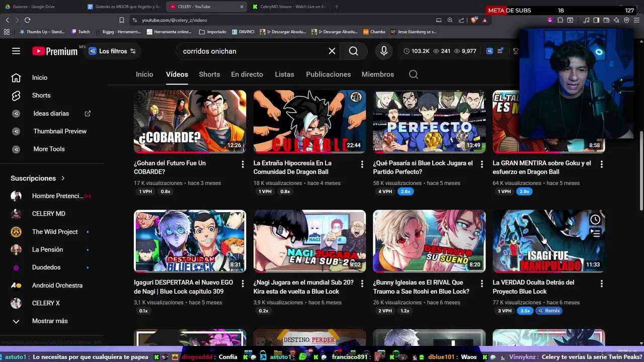Open options for Igaguri DESPERTARA video
Screen dimensions: 644x362
tap(243, 284)
